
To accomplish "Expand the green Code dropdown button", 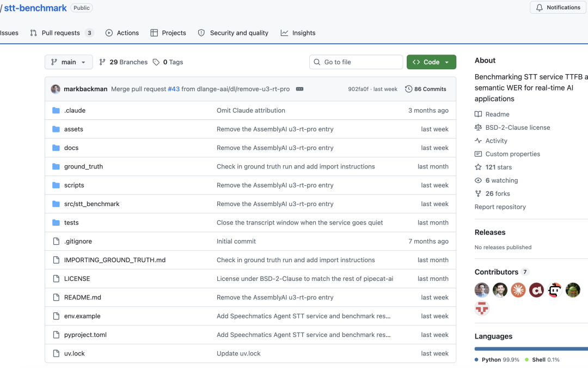I will [x=431, y=62].
